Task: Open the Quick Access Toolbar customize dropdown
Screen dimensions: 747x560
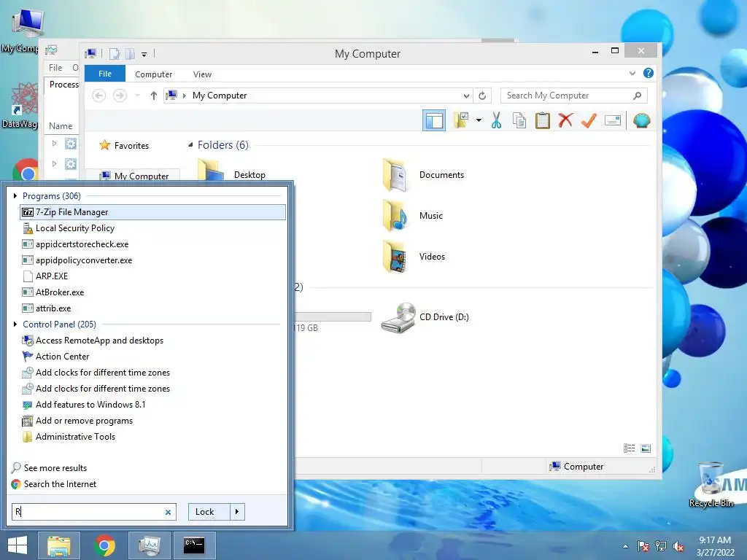Action: 144,55
